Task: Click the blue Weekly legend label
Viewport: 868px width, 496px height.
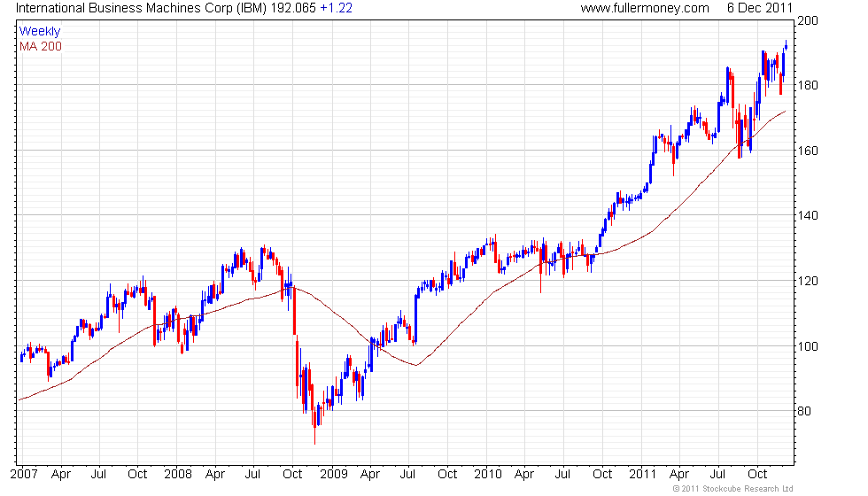Action: click(39, 32)
